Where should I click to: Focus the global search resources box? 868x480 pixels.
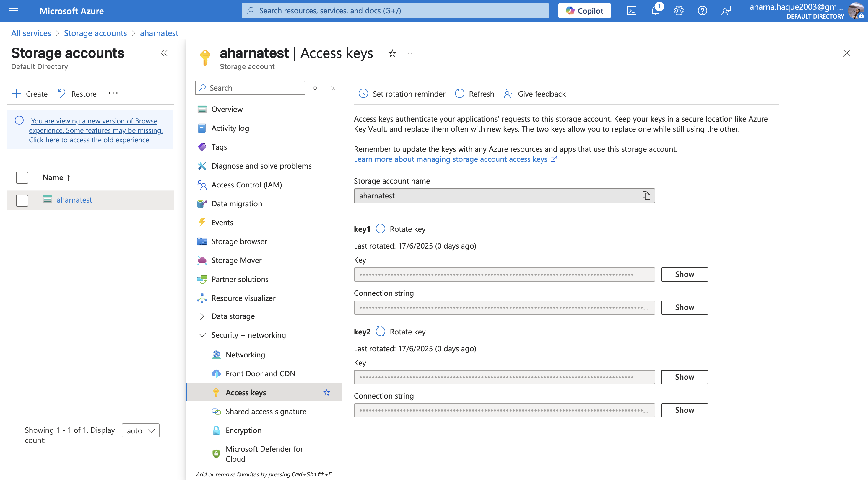click(x=395, y=11)
